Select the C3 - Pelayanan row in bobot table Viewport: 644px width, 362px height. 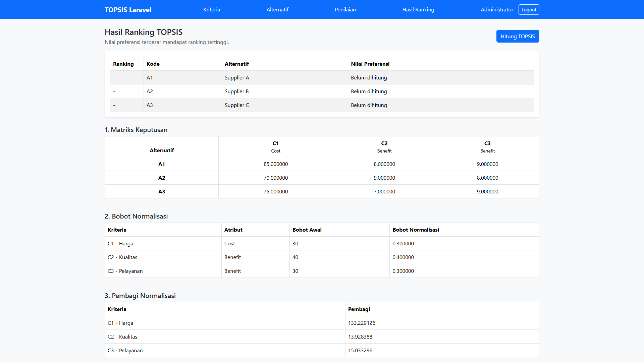[x=322, y=271]
